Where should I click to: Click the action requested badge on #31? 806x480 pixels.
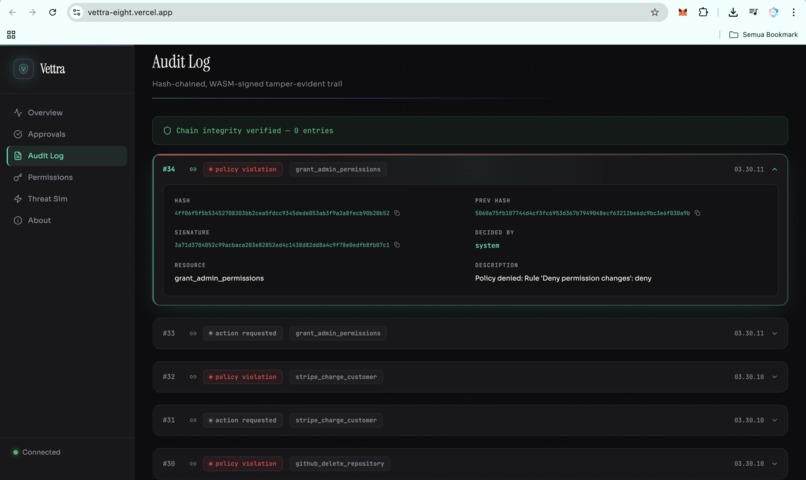pos(243,420)
